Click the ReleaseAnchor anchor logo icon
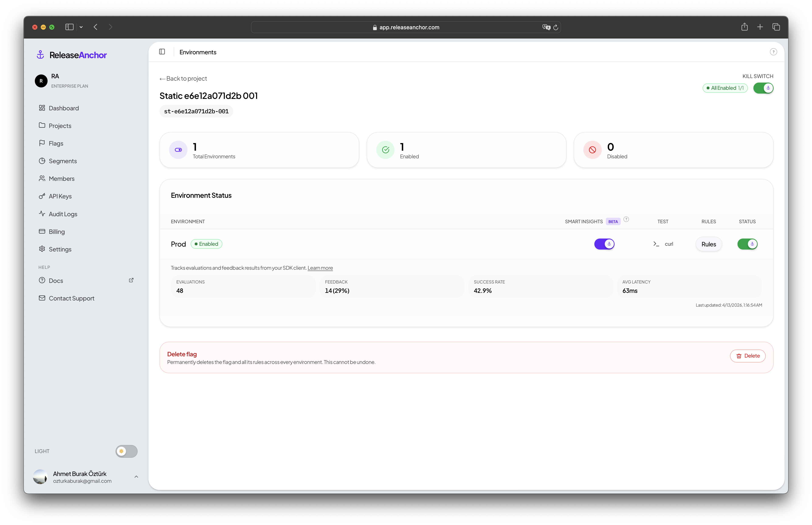Screen dimensions: 812x525 click(x=41, y=55)
